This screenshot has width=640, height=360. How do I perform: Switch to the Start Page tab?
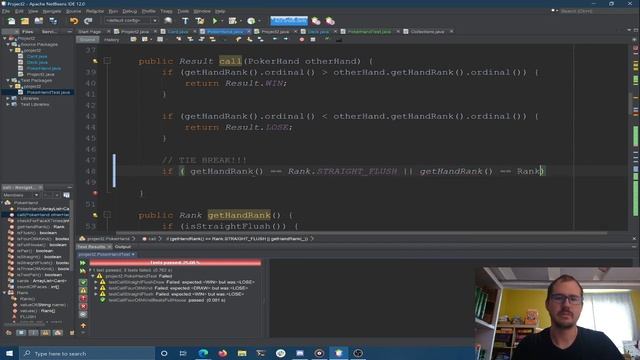coord(89,31)
